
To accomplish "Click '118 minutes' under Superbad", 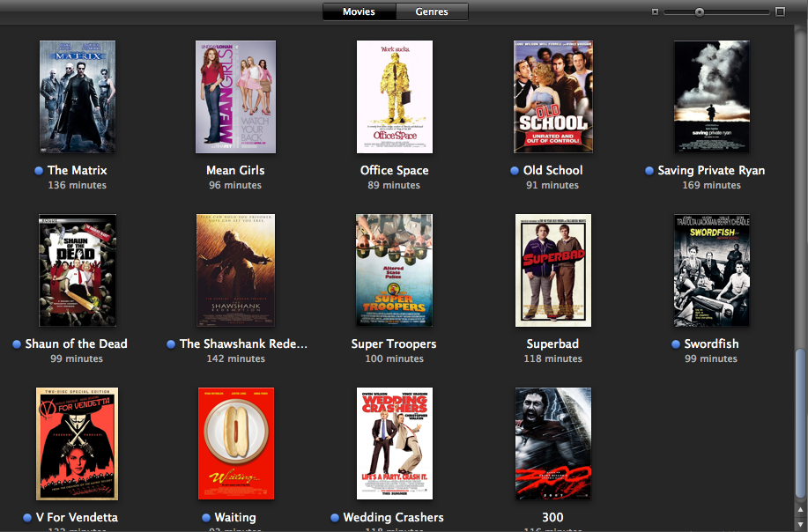I will (x=553, y=359).
